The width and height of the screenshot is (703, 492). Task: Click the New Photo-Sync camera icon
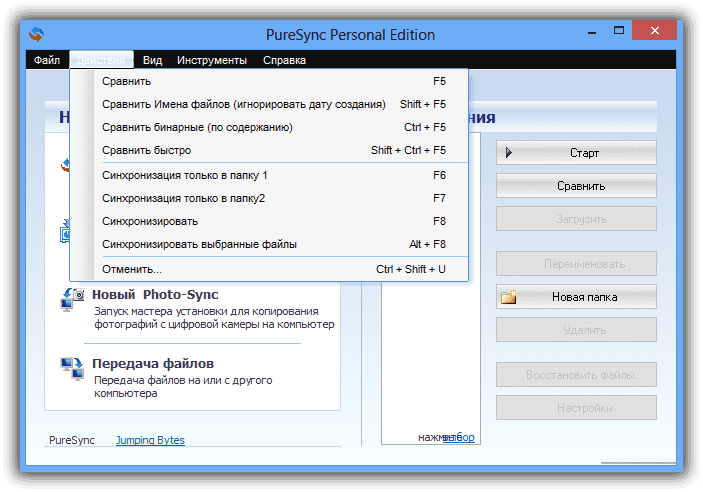click(x=73, y=297)
